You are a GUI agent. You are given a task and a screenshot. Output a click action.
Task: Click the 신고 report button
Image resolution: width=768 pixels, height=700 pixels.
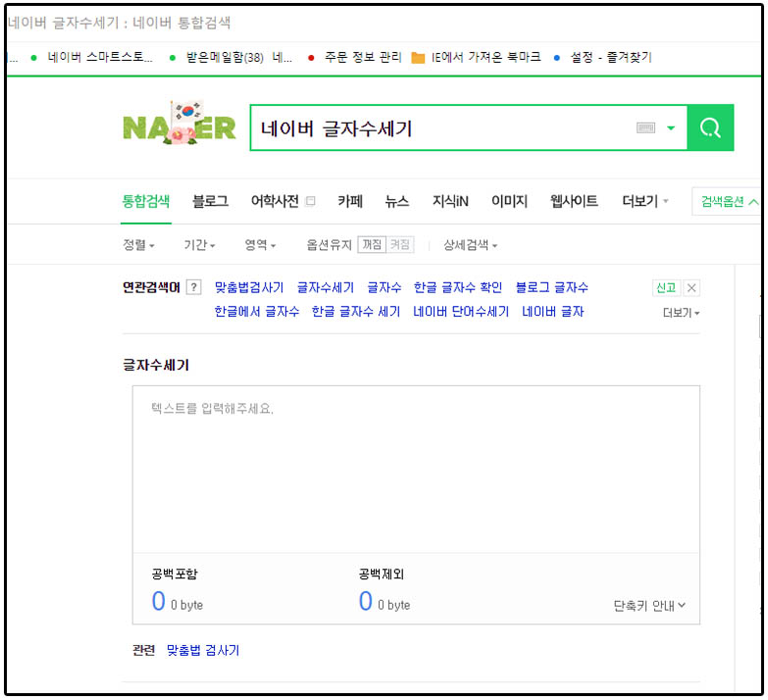coord(666,288)
